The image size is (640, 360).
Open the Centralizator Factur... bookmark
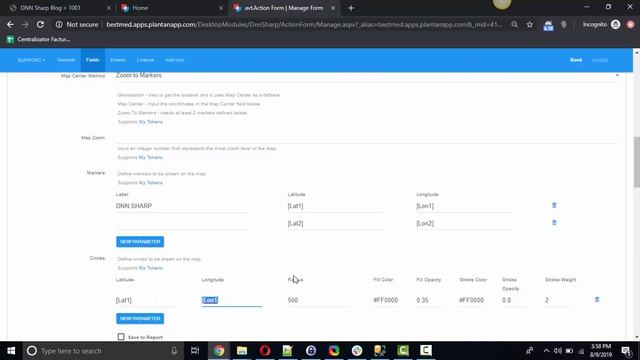point(38,39)
